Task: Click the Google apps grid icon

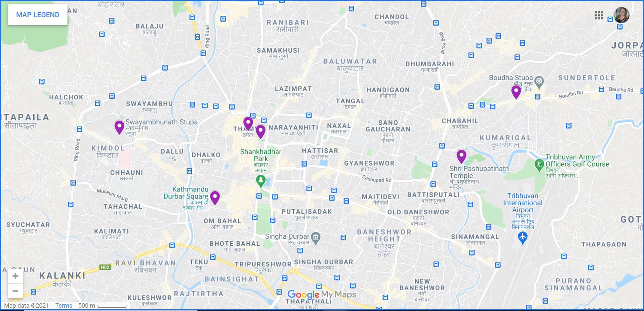Action: click(599, 15)
